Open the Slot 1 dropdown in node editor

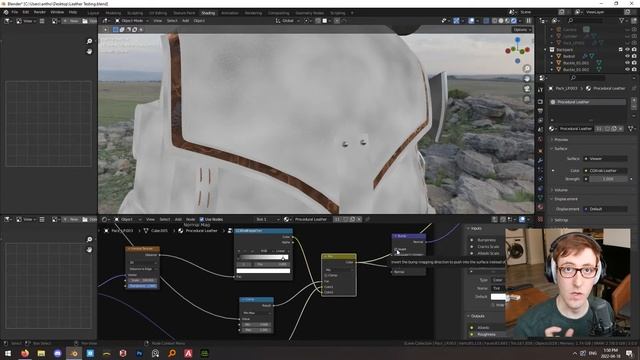[x=267, y=220]
